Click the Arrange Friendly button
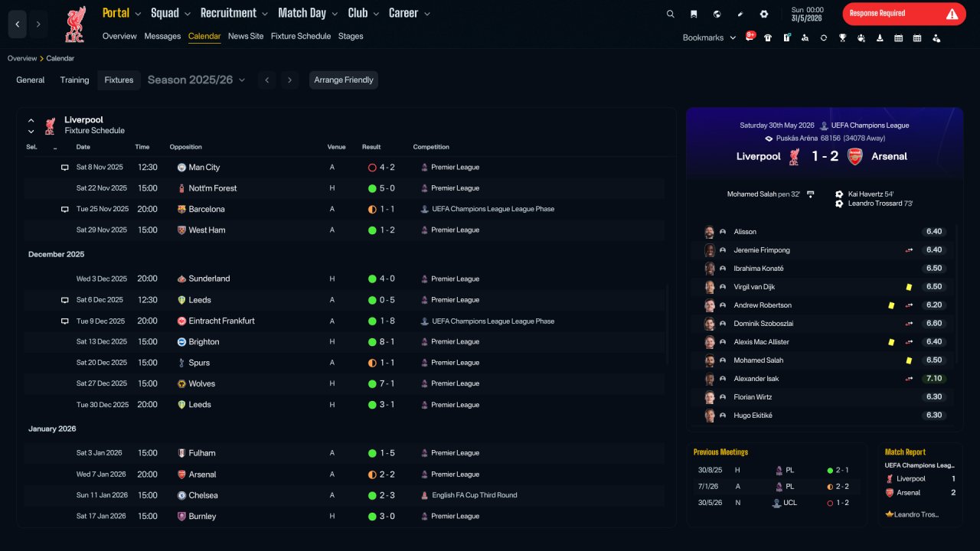Image resolution: width=980 pixels, height=551 pixels. (x=344, y=80)
